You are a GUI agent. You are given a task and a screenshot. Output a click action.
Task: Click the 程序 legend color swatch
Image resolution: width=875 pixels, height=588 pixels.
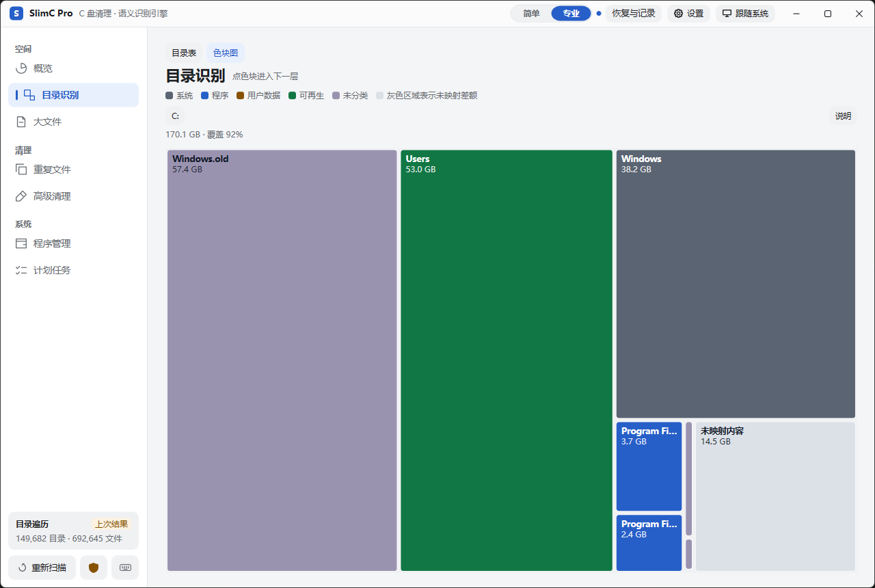204,96
